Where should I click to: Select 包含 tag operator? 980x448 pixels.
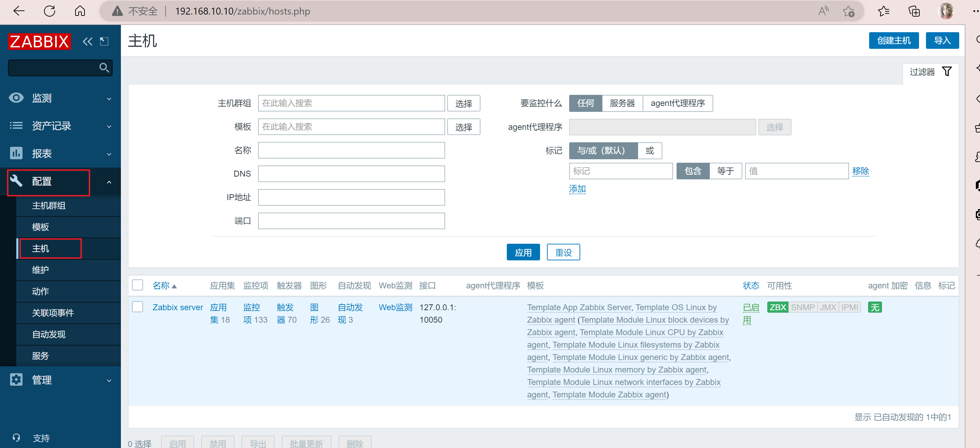693,171
